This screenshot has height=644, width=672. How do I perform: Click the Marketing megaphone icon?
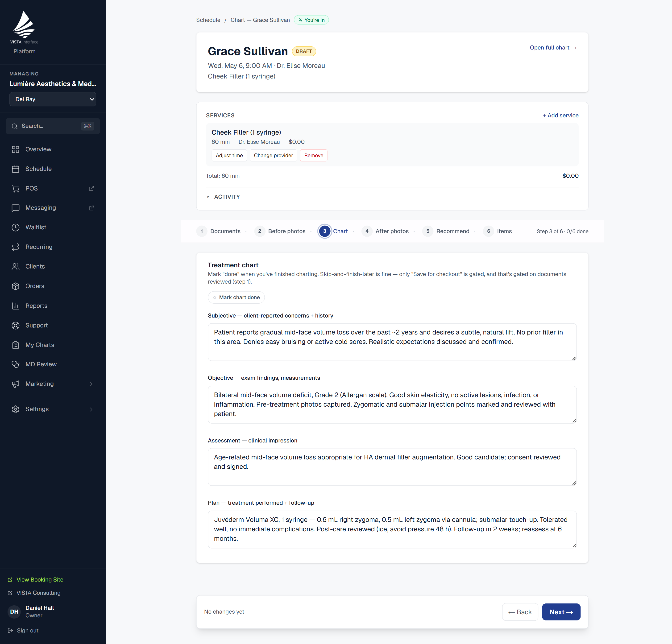(15, 384)
